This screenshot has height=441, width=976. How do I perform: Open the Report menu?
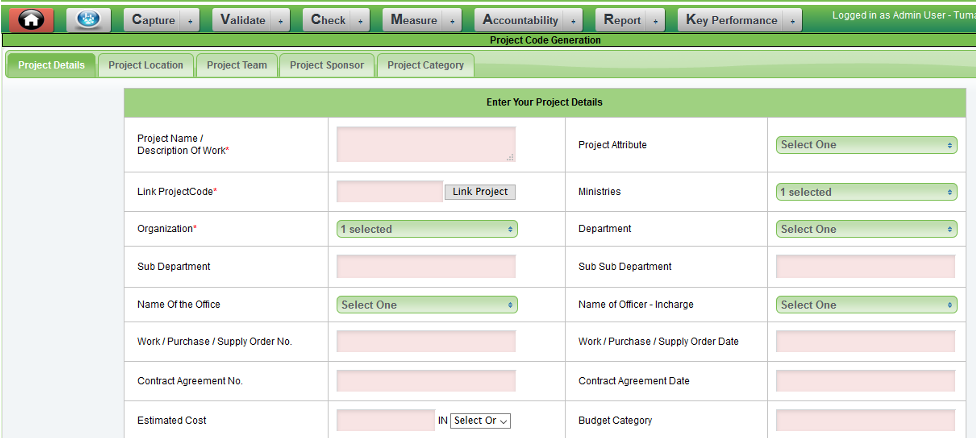[623, 20]
